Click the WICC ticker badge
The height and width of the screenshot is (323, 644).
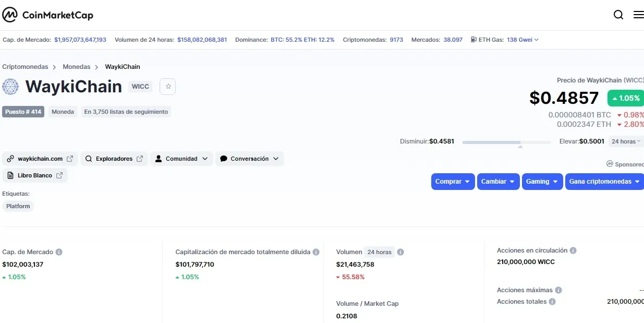(140, 87)
